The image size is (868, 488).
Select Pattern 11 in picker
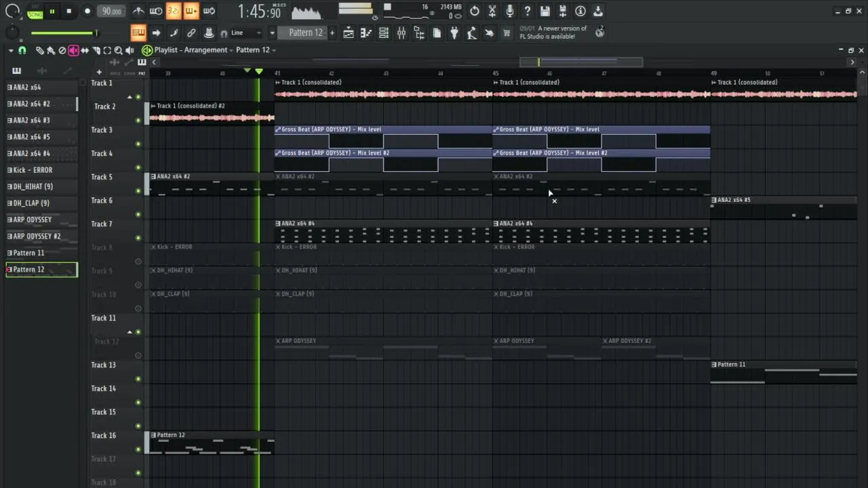point(42,253)
